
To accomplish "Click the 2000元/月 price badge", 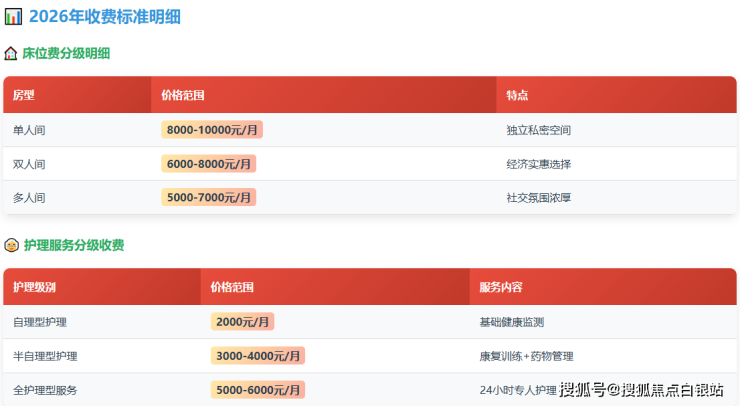I will pyautogui.click(x=243, y=322).
